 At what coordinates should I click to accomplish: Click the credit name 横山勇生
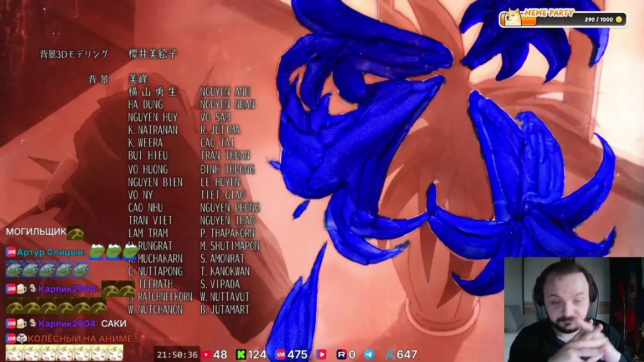coord(153,92)
